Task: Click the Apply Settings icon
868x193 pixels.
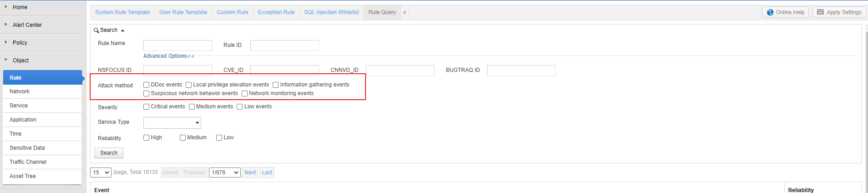Action: [x=820, y=12]
